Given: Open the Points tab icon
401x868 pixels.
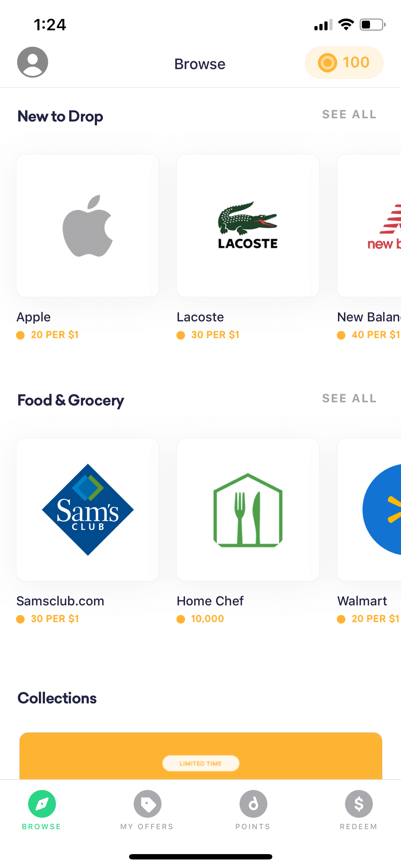Looking at the screenshot, I should point(253,804).
